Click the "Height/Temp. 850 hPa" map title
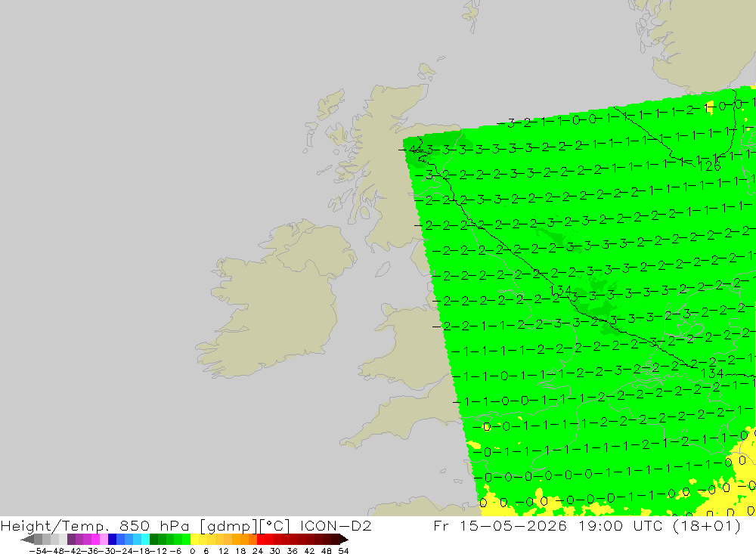Viewport: 756px width, 554px height. click(x=95, y=525)
